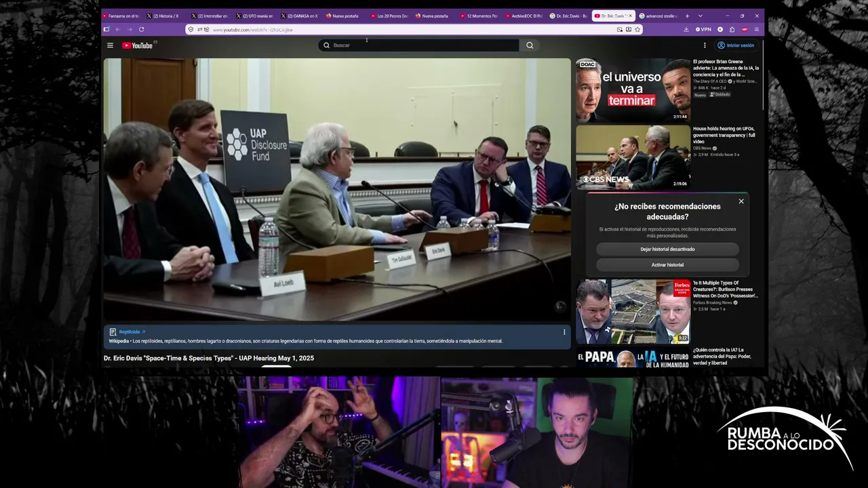868x488 pixels.
Task: Click the shield icon in the address bar
Action: tap(191, 29)
